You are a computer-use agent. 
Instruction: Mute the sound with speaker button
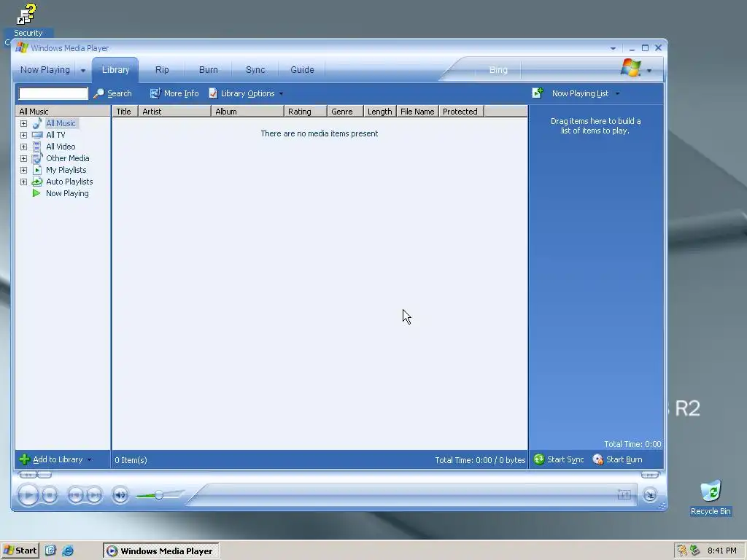click(x=120, y=495)
